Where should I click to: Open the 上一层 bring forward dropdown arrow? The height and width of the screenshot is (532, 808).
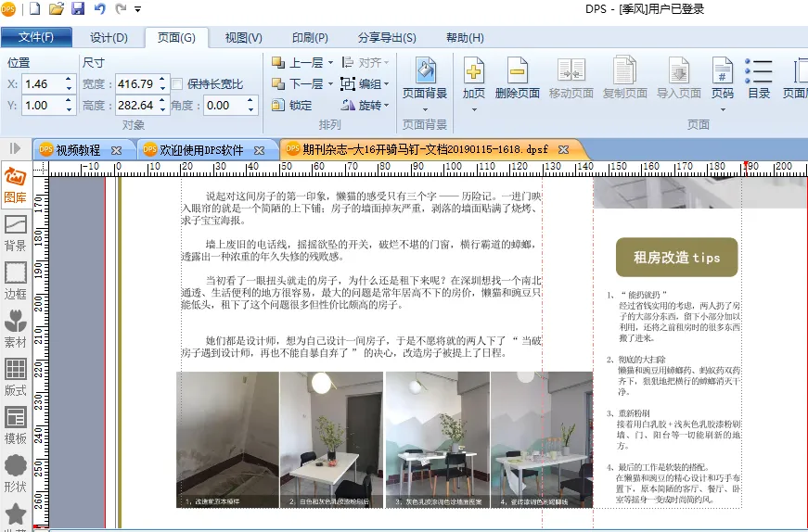(329, 63)
